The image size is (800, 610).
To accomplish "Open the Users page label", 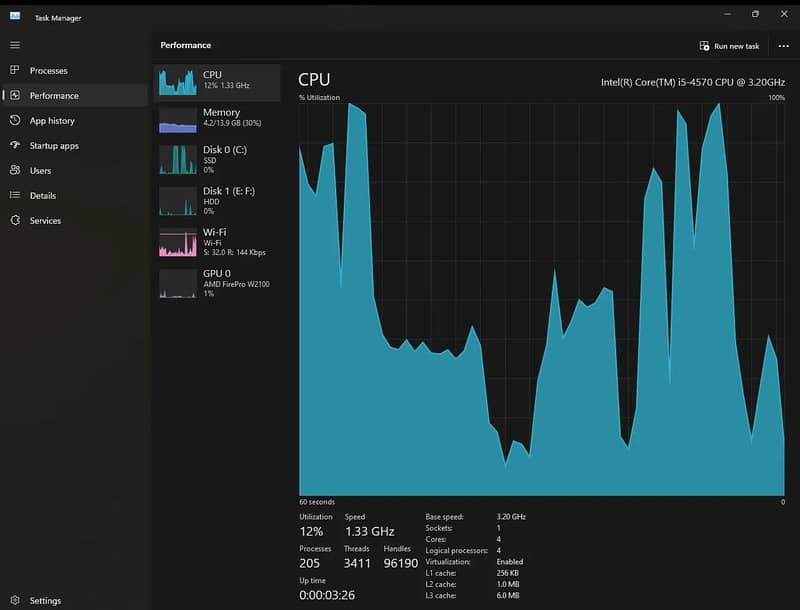I will pyautogui.click(x=40, y=171).
